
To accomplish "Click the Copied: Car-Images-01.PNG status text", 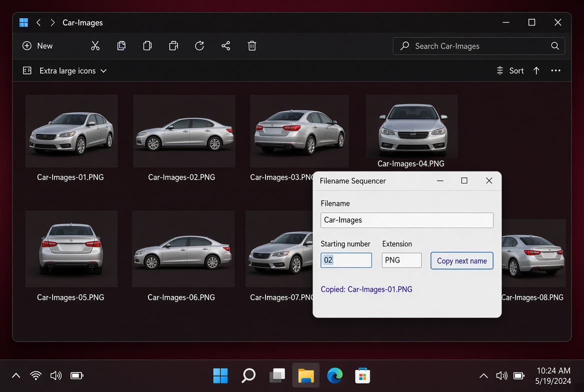I will 366,289.
